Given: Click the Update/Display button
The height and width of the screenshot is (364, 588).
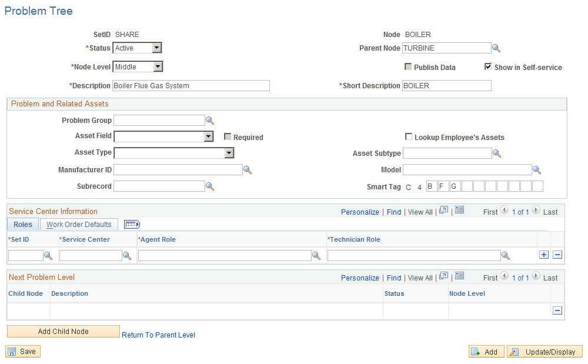Looking at the screenshot, I should [x=544, y=352].
